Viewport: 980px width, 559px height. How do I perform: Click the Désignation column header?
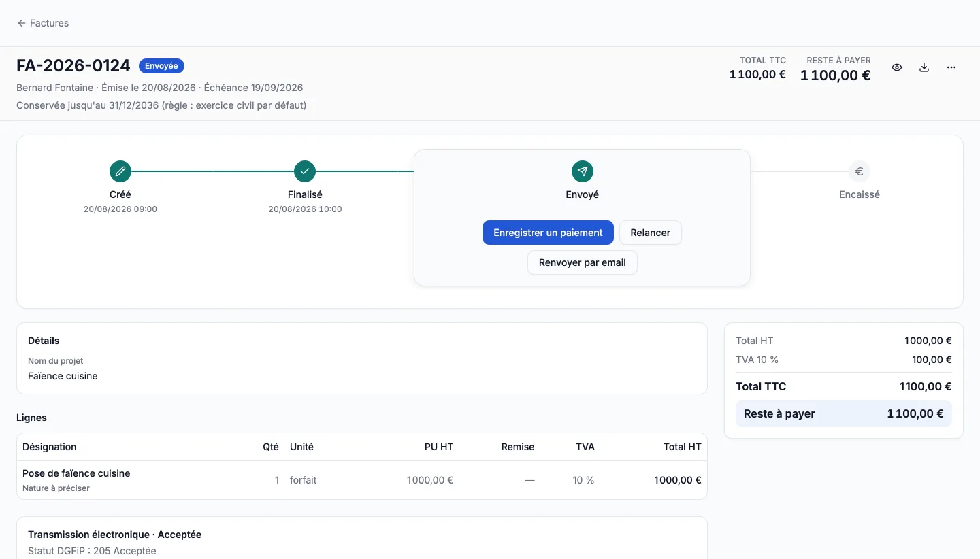[x=50, y=447]
